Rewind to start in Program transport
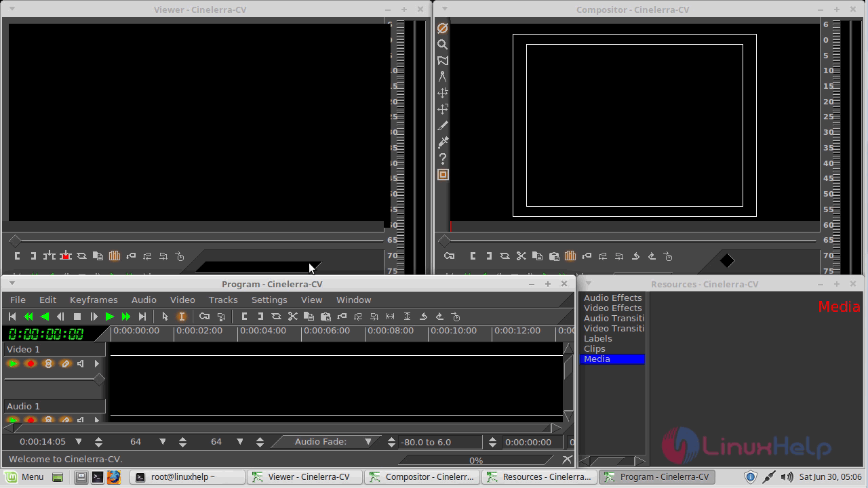Viewport: 868px width, 488px height. coord(12,317)
